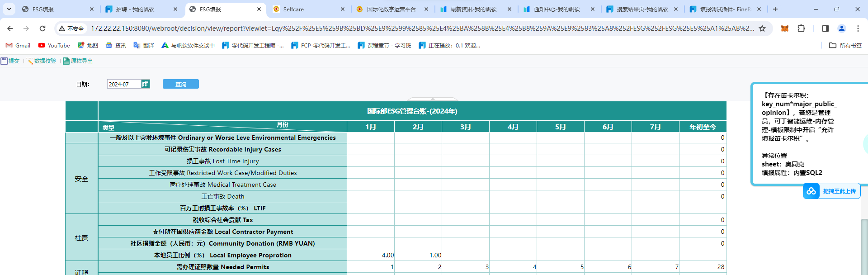
Task: Open the 零代码开发工程师 bookmark
Action: 253,45
